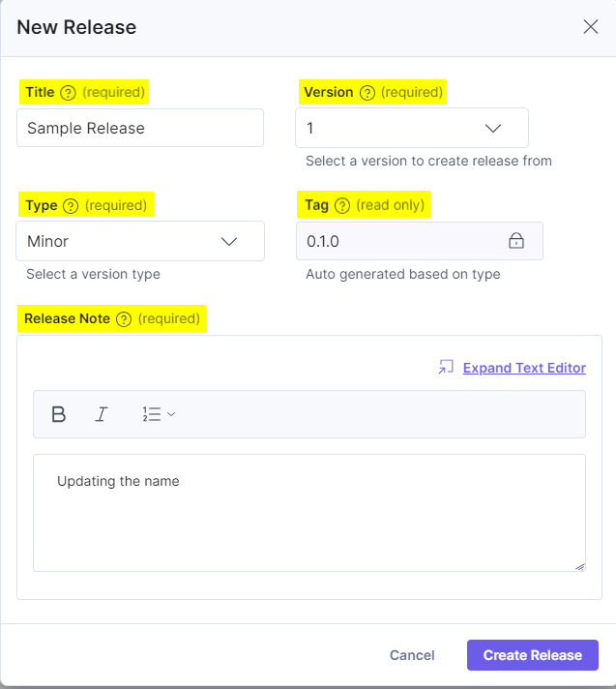Click the Title input with Sample Release
616x689 pixels.
click(x=140, y=128)
